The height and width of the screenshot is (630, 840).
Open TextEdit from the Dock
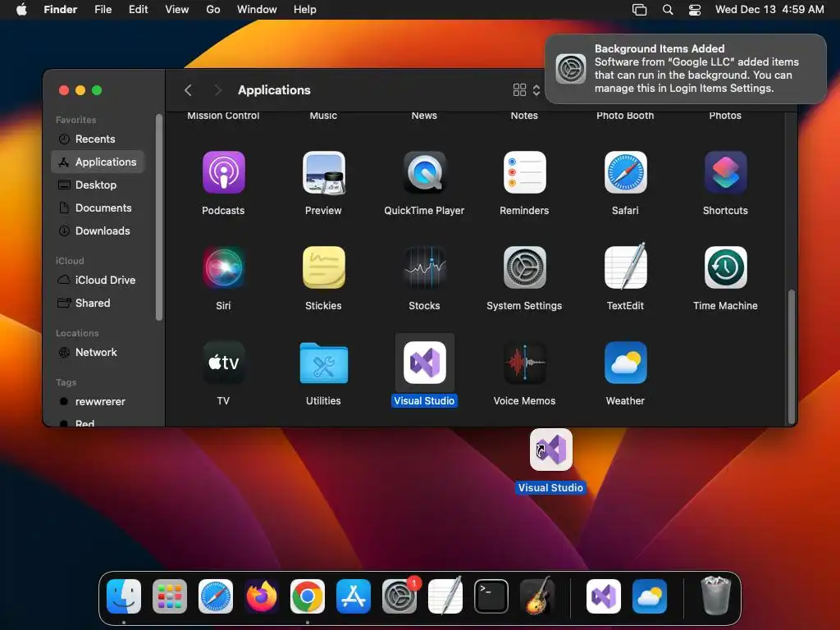point(445,596)
